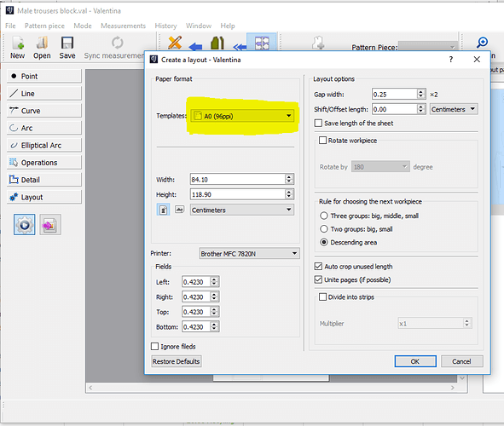Click the New file toolbar icon
Viewport: 504px width, 426px height.
click(18, 43)
